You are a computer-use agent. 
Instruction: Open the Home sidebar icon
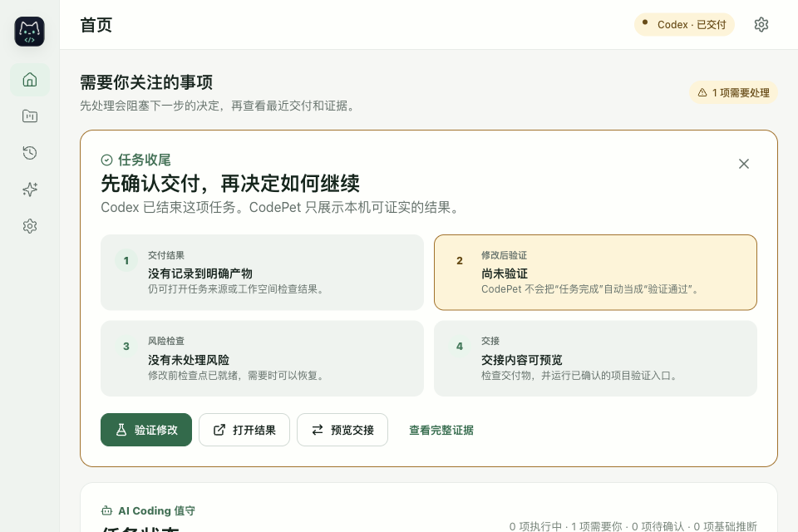click(30, 80)
